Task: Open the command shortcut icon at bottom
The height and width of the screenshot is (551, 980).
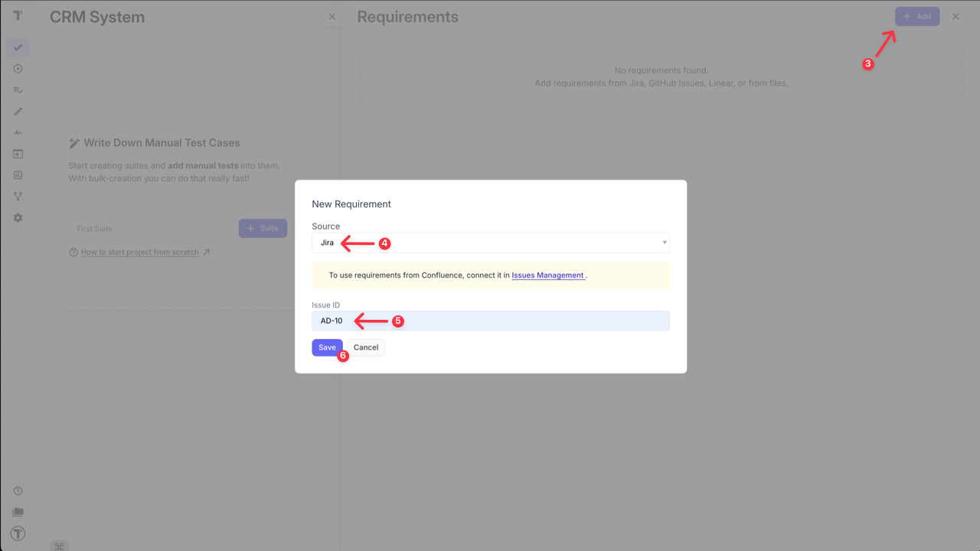Action: [x=59, y=545]
